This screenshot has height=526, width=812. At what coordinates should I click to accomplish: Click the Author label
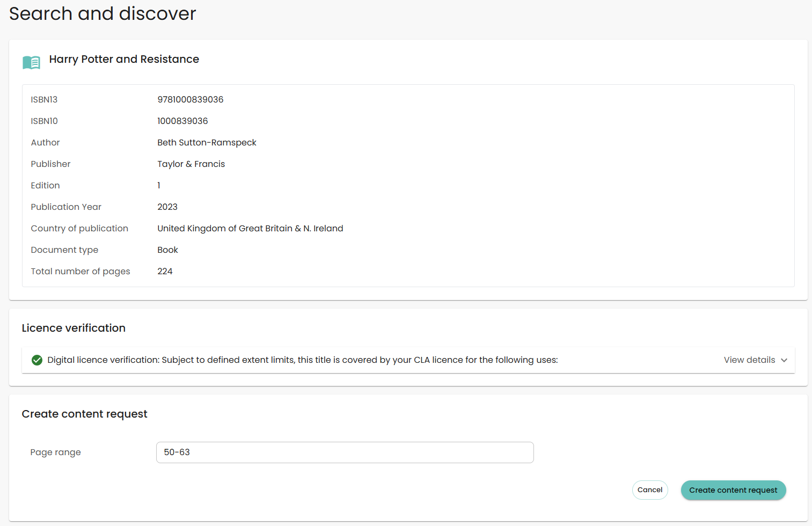tap(45, 142)
